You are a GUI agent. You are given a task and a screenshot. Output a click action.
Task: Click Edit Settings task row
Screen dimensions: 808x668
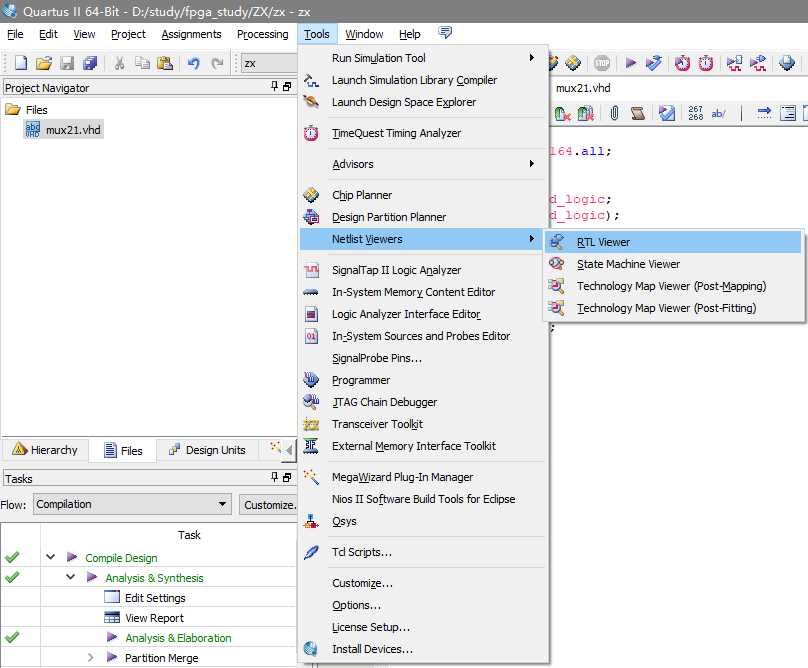[x=155, y=598]
